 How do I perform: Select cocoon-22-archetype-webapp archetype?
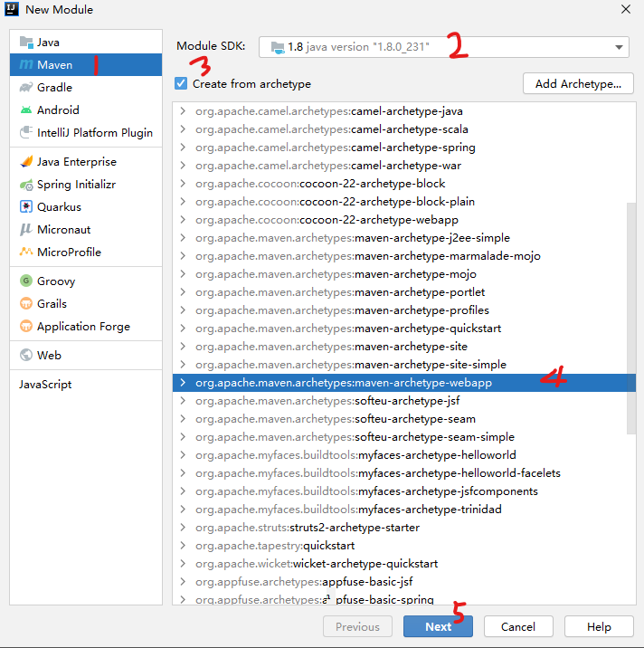[404, 220]
